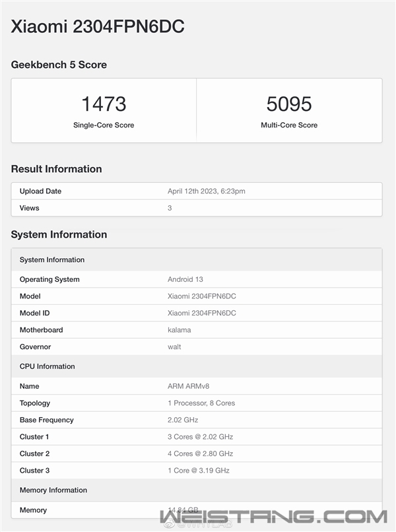Select the 5095 multi-core score value
This screenshot has height=532, width=396.
point(289,104)
